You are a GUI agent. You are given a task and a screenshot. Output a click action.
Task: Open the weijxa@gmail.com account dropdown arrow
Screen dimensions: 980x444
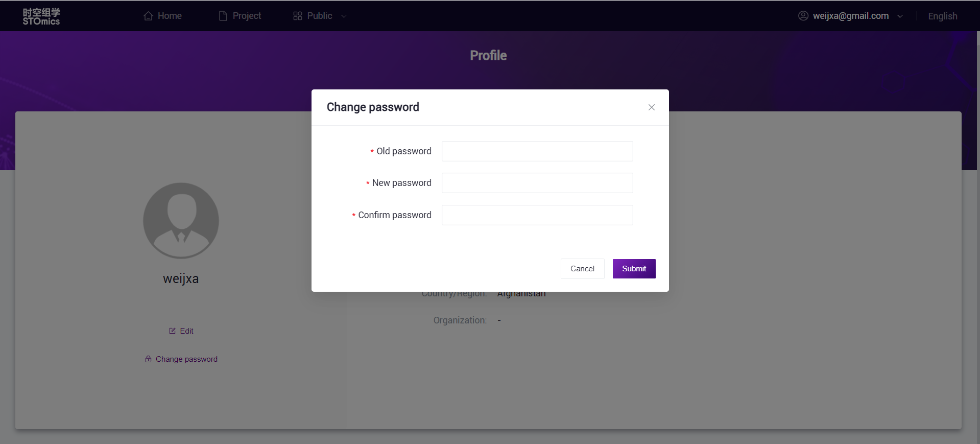pyautogui.click(x=900, y=16)
